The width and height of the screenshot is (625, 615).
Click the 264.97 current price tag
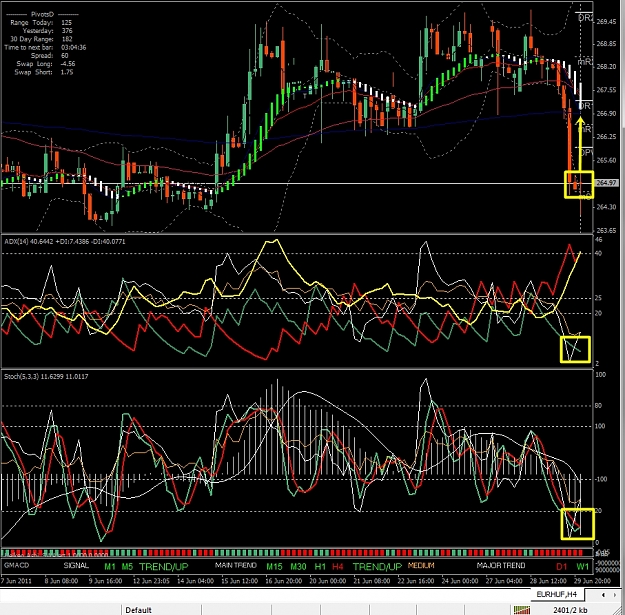606,183
